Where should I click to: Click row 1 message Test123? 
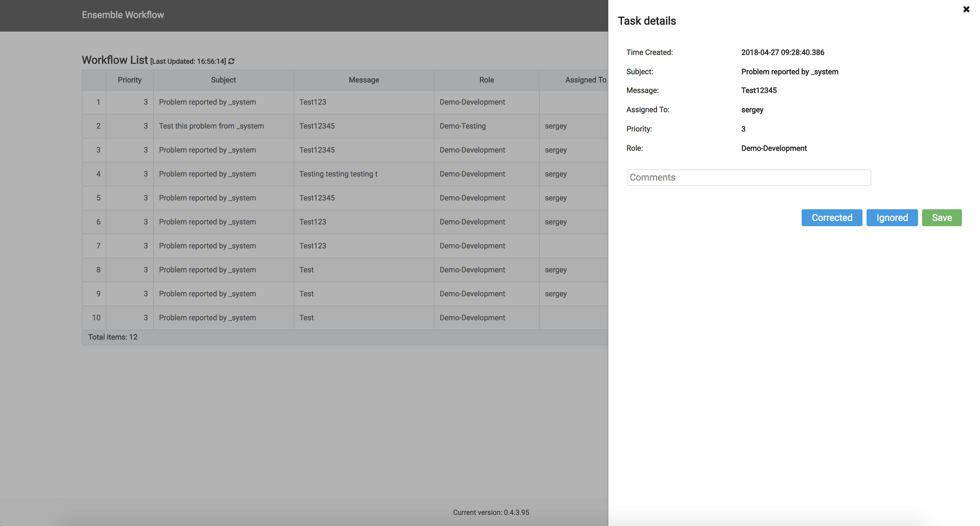click(312, 102)
